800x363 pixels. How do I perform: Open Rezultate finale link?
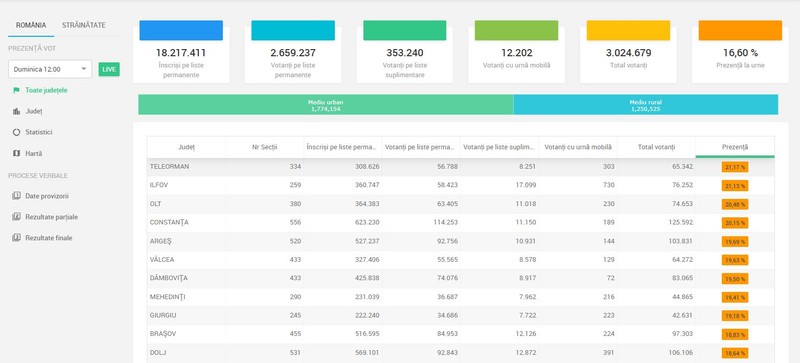point(49,238)
